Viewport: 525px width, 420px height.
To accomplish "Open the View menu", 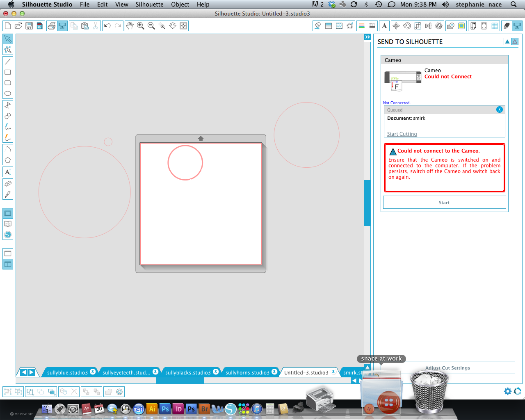I will pyautogui.click(x=122, y=4).
